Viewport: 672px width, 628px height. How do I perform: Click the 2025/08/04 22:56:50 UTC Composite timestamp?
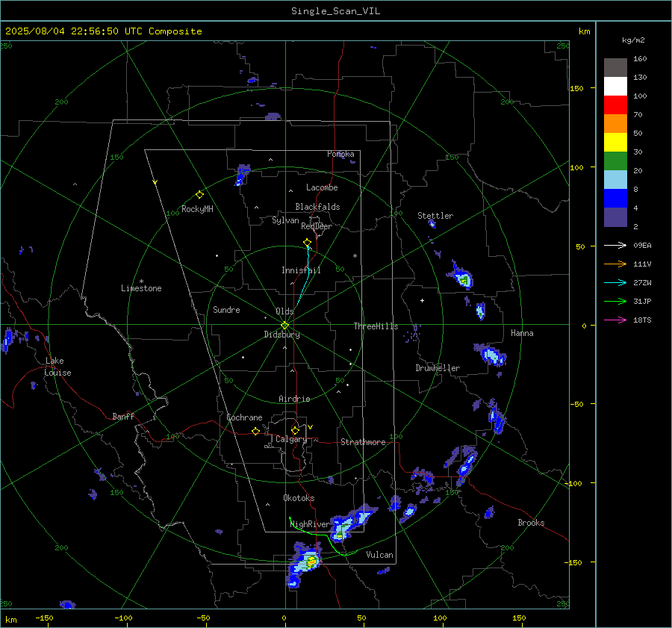(x=103, y=31)
